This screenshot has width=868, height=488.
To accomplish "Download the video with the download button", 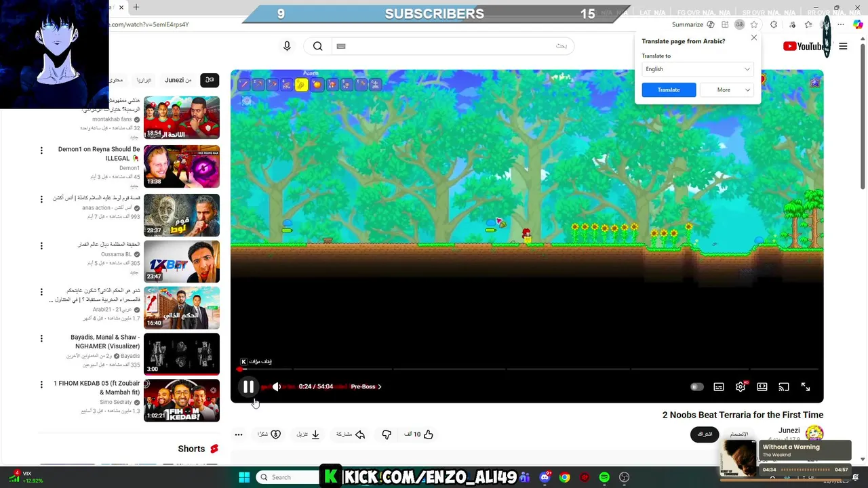I will pyautogui.click(x=309, y=434).
